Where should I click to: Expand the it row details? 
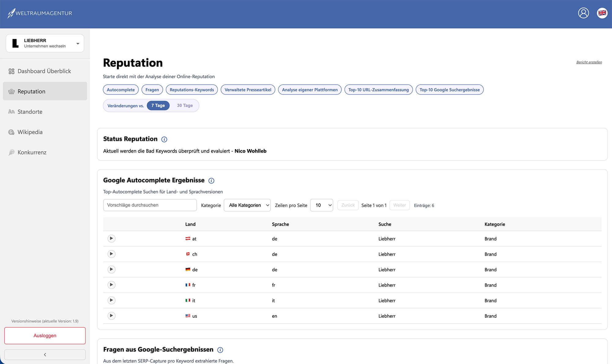(x=111, y=300)
